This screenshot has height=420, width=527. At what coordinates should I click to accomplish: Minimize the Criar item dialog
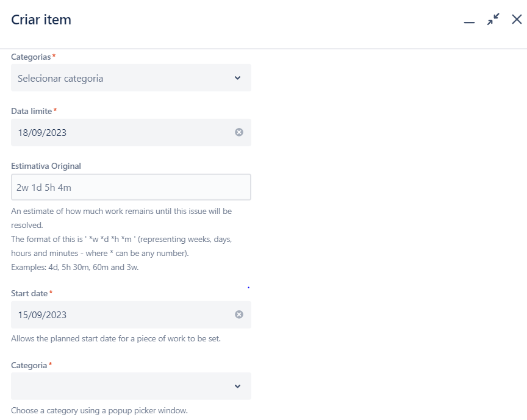point(469,22)
